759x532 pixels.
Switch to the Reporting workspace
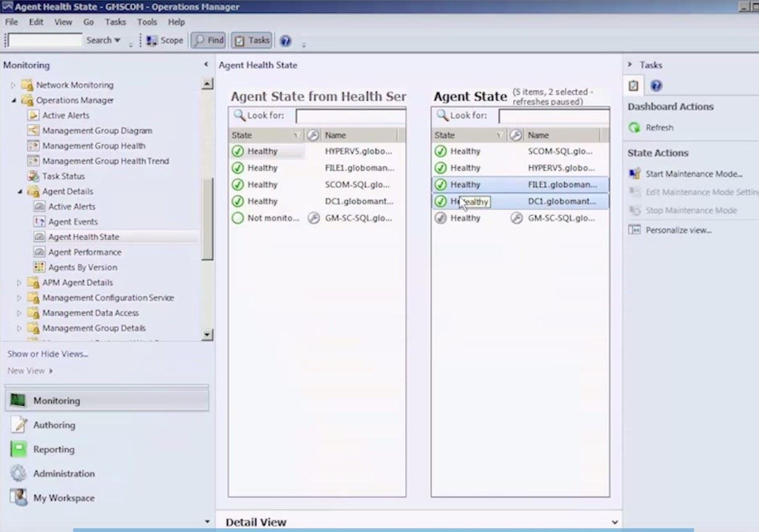107,449
